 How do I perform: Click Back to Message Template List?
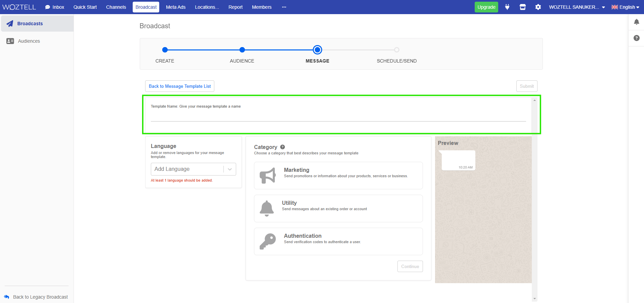coord(179,86)
